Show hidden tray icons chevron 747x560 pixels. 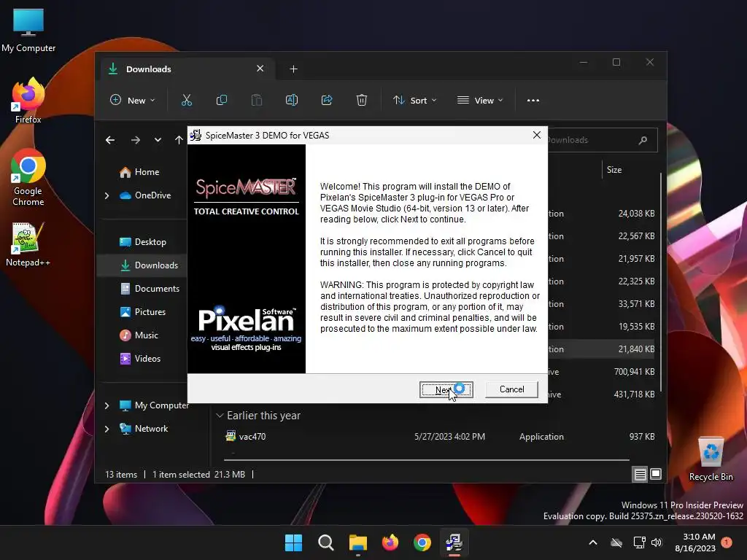[593, 542]
